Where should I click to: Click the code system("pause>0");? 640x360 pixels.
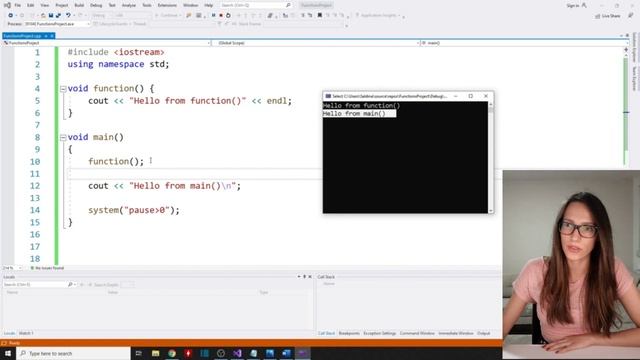coord(134,210)
